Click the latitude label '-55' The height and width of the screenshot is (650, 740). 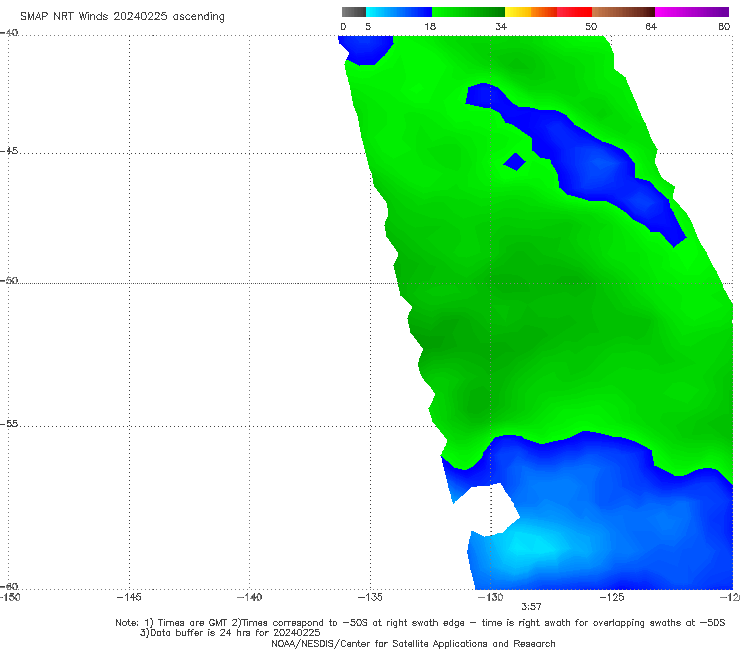click(x=9, y=423)
